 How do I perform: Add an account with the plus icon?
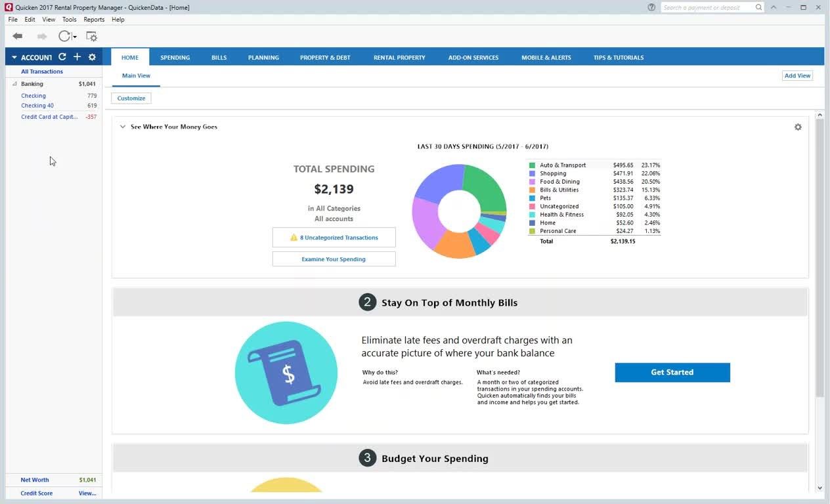[x=77, y=57]
